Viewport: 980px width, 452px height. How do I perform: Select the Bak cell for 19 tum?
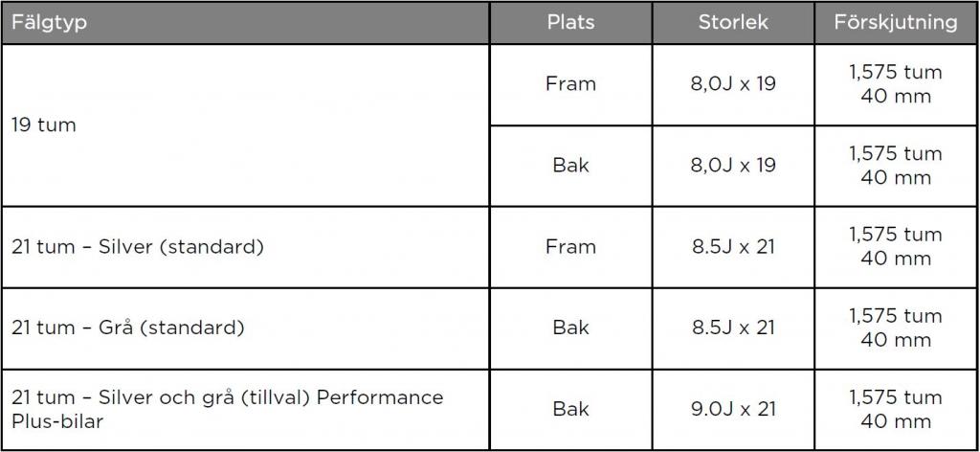tap(570, 166)
